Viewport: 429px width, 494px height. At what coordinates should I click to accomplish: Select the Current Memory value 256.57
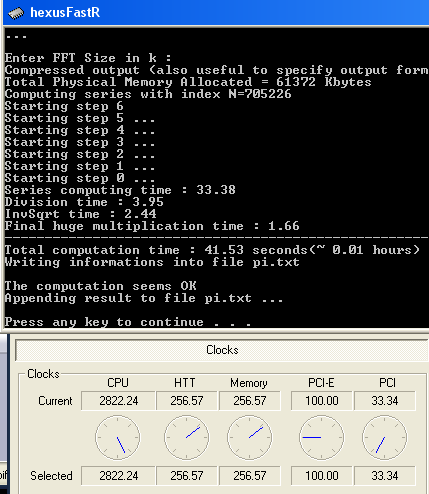(x=250, y=401)
